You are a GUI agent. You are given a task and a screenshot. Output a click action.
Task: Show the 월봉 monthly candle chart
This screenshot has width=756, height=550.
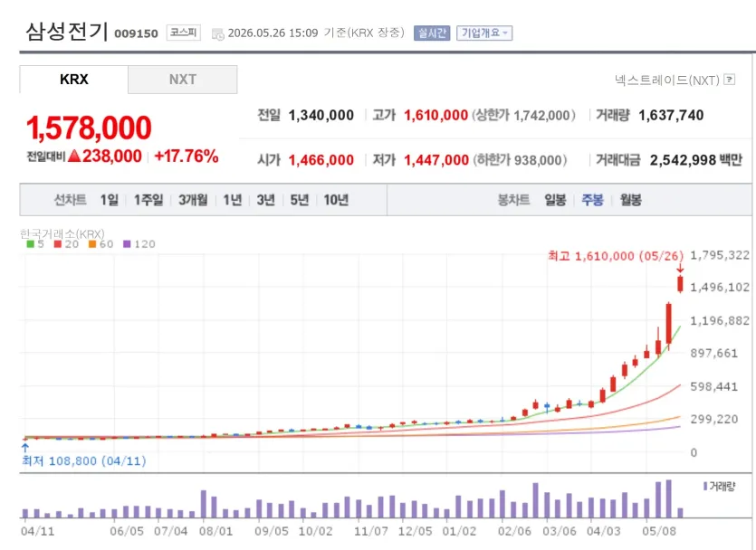tap(631, 199)
